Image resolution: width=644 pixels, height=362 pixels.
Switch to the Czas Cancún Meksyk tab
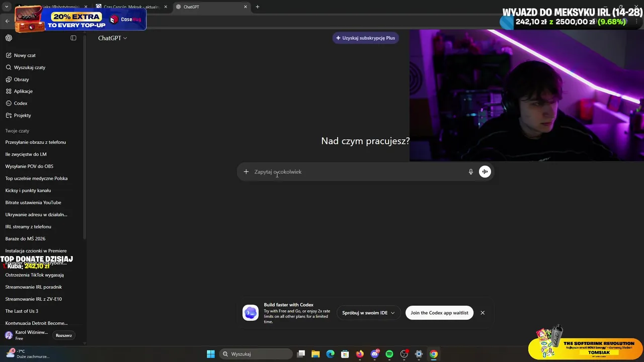131,7
